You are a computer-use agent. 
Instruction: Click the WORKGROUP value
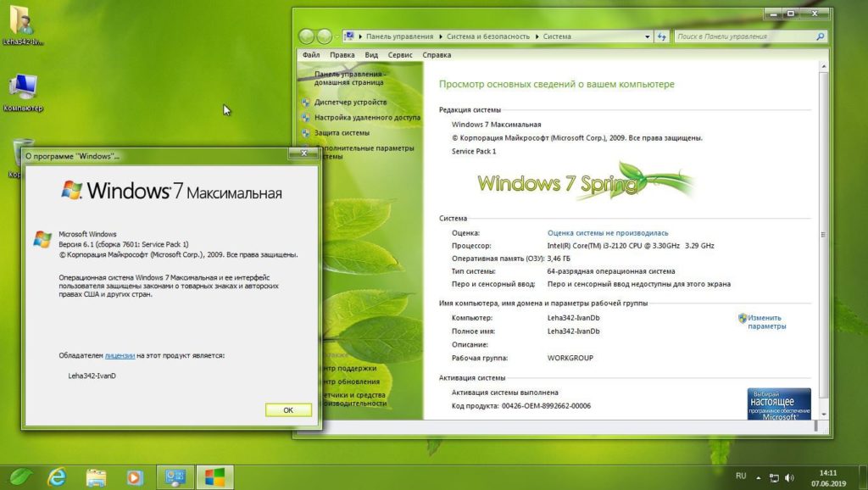(570, 358)
